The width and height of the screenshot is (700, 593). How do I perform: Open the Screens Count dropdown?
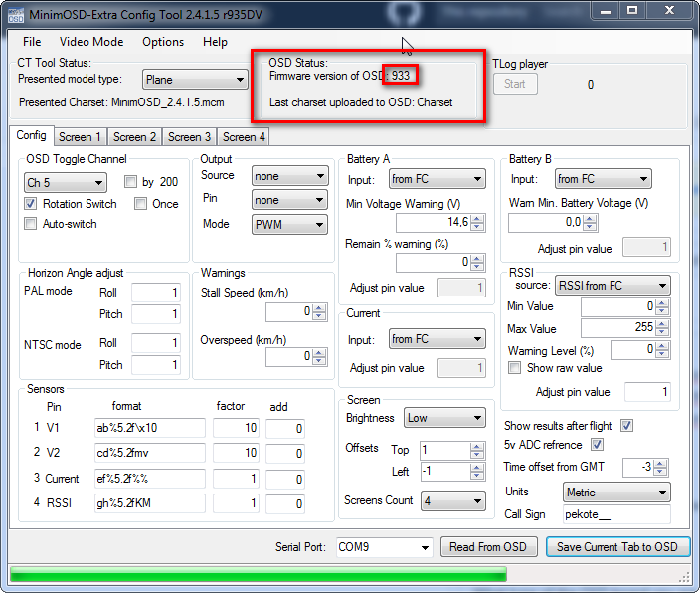(453, 500)
